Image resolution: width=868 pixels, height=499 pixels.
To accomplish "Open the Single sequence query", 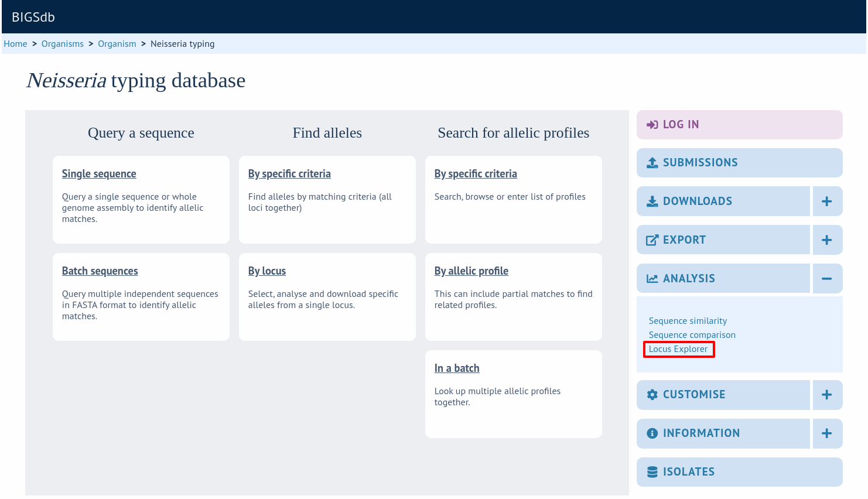I will pos(99,174).
